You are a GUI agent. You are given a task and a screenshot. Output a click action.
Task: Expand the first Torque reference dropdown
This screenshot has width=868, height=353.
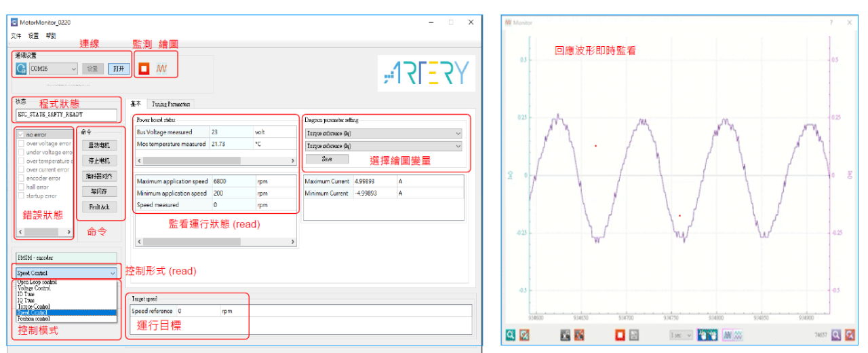click(383, 134)
